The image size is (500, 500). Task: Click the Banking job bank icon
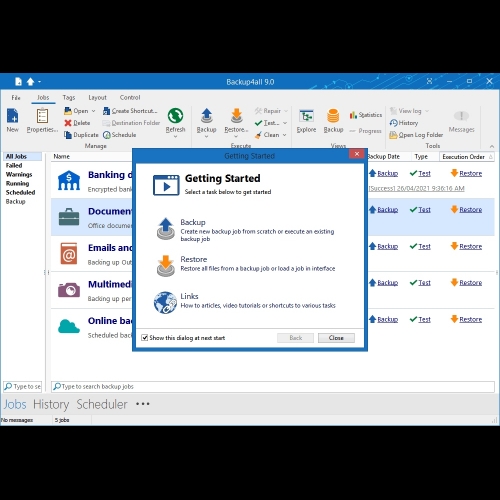69,180
